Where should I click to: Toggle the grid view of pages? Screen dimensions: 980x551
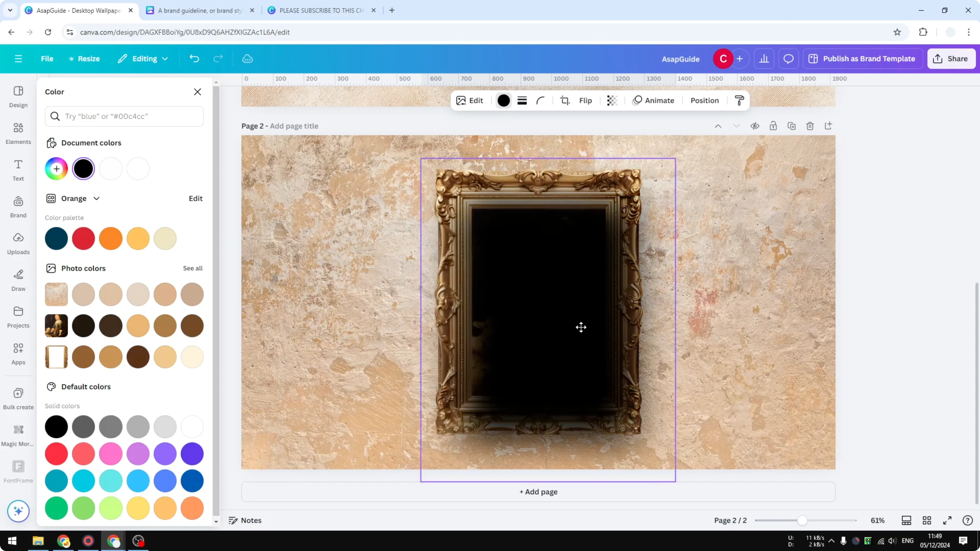tap(927, 520)
